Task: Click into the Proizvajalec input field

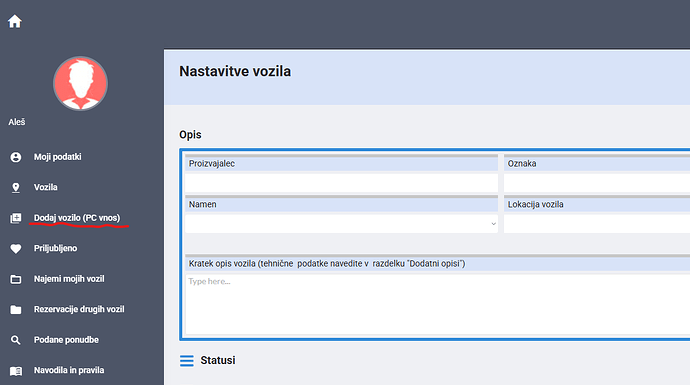Action: 341,183
